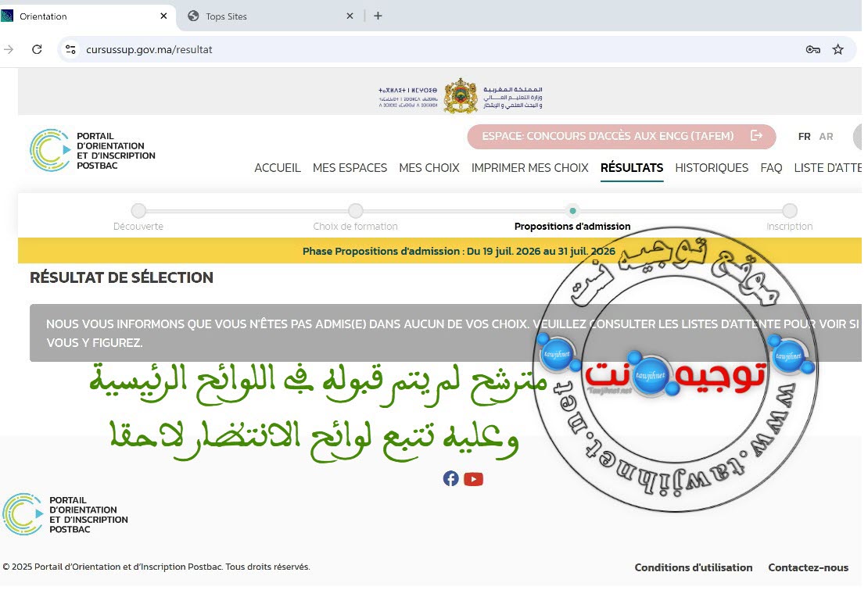Open a new tab with plus button
The width and height of the screenshot is (868, 608).
[x=378, y=16]
